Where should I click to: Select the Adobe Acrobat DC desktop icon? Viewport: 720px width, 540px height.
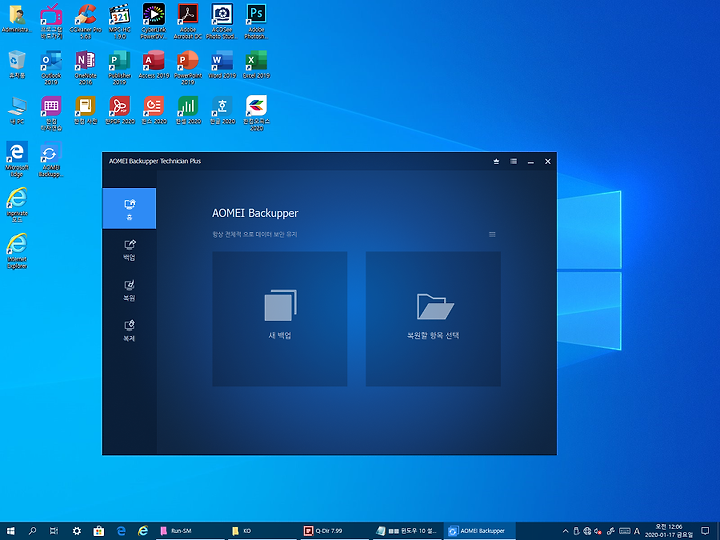188,21
